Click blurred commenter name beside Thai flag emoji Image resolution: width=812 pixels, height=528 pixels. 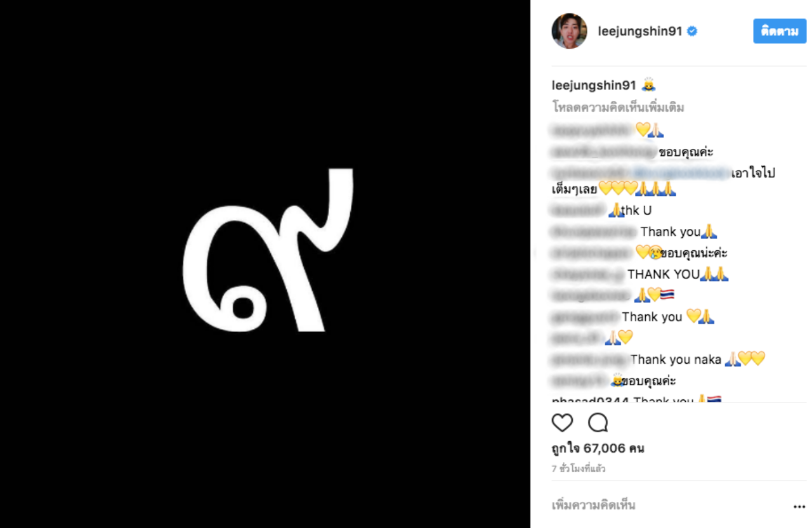point(590,295)
